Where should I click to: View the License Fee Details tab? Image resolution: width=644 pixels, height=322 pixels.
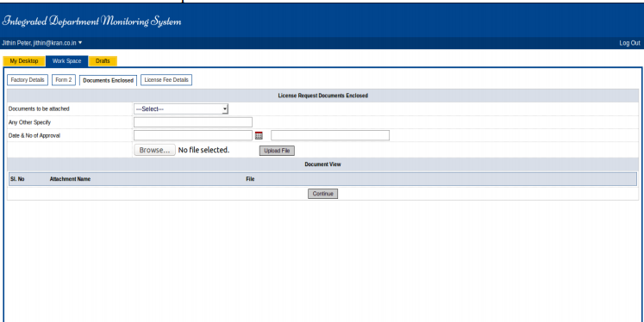pos(166,80)
